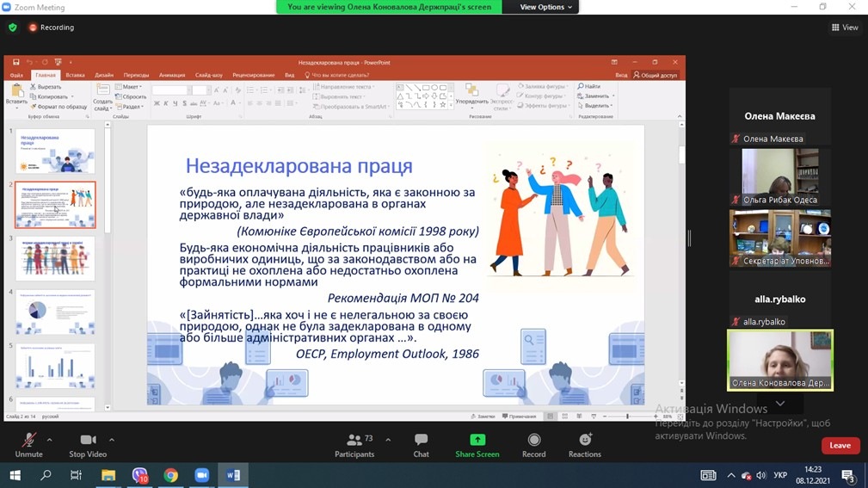Open Zoom from the Windows taskbar
This screenshot has height=488, width=868.
202,475
